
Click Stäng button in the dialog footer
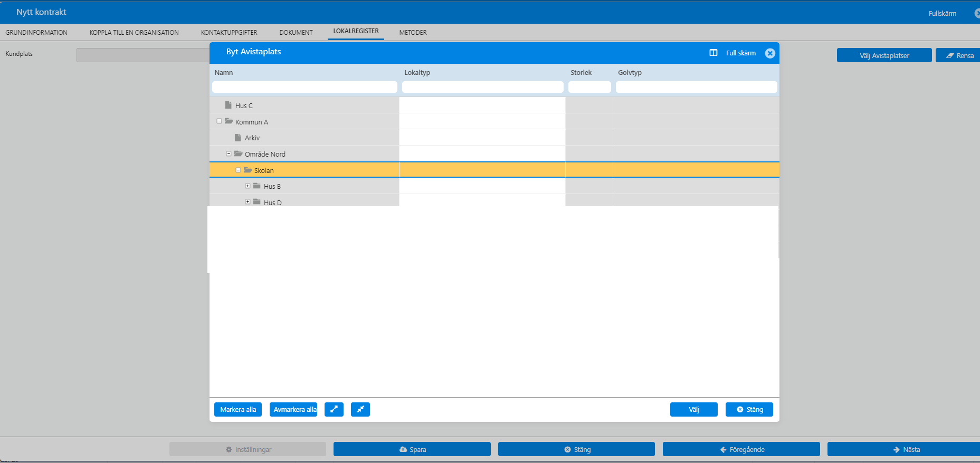point(749,409)
